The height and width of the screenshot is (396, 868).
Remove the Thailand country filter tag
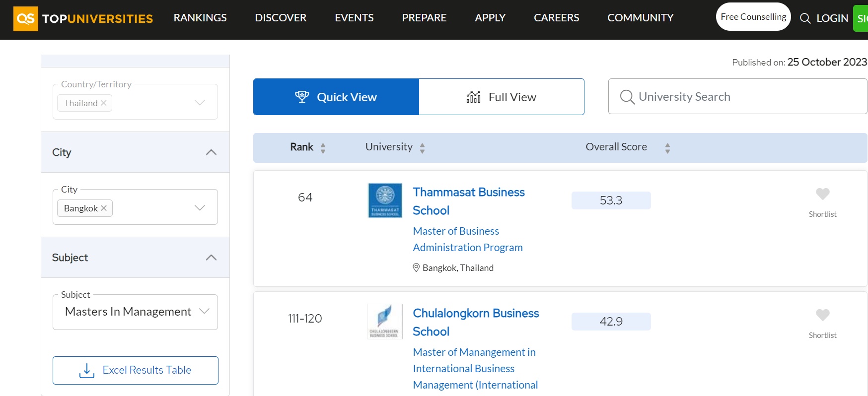pos(104,103)
